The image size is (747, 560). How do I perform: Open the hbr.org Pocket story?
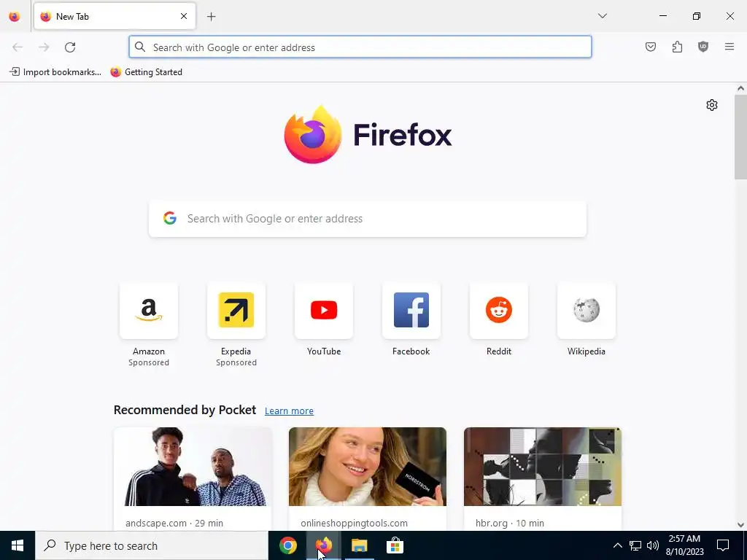[x=543, y=478]
